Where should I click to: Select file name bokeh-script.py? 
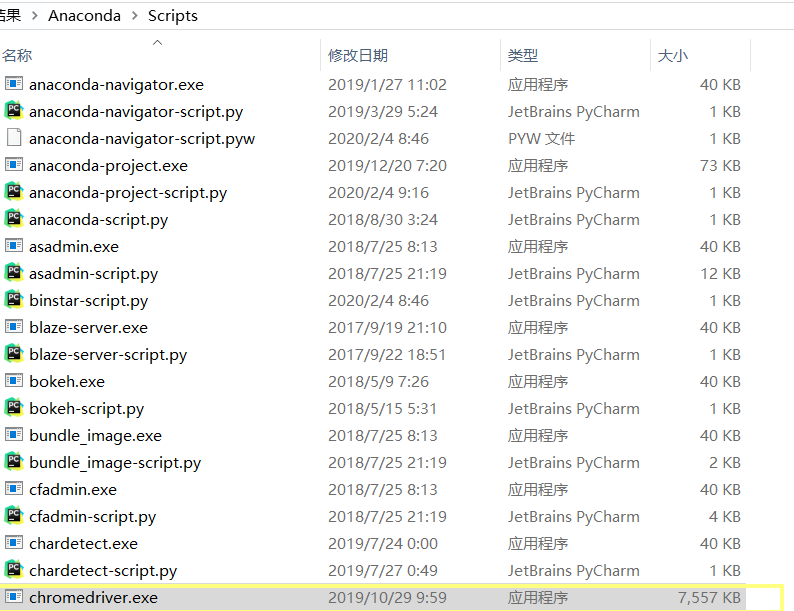pyautogui.click(x=87, y=409)
